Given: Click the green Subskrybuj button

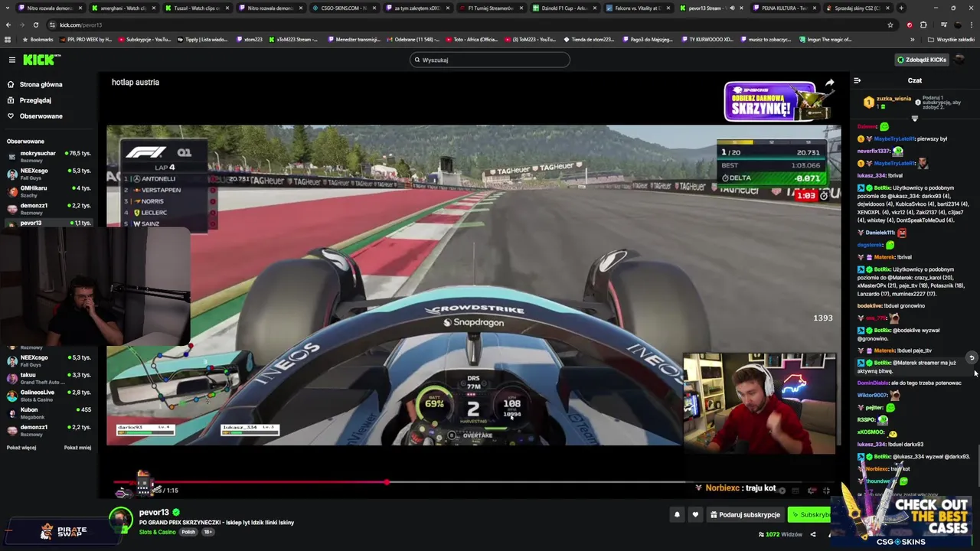Looking at the screenshot, I should pyautogui.click(x=810, y=515).
